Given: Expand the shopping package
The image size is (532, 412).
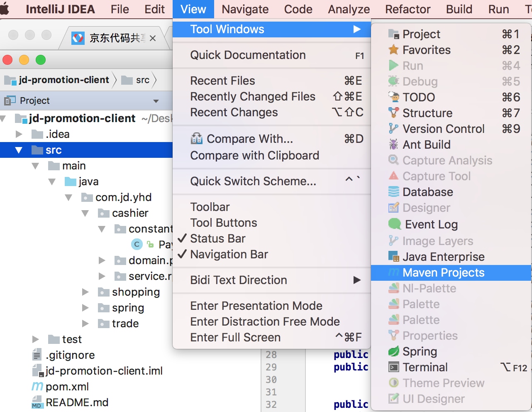Looking at the screenshot, I should [85, 292].
